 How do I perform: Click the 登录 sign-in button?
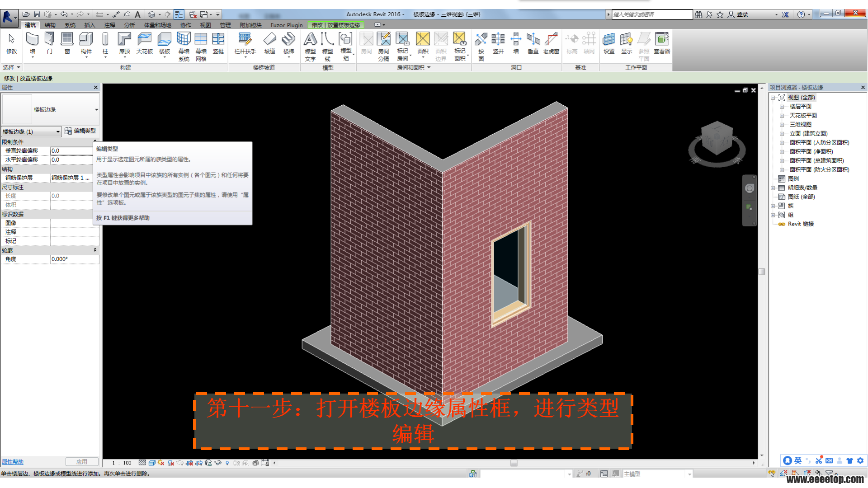tap(738, 14)
